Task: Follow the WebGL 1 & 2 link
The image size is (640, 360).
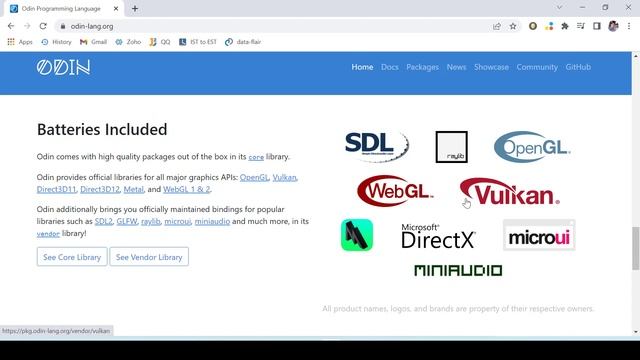Action: (187, 189)
